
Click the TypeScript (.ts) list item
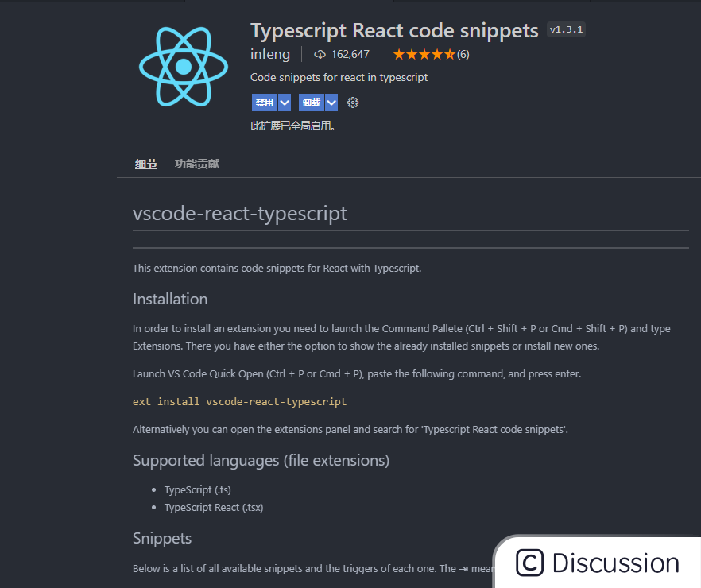(198, 489)
